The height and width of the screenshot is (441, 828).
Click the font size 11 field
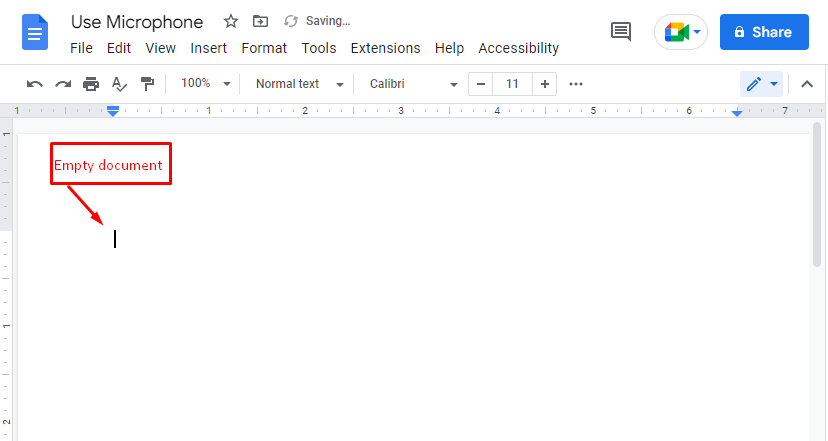(512, 84)
